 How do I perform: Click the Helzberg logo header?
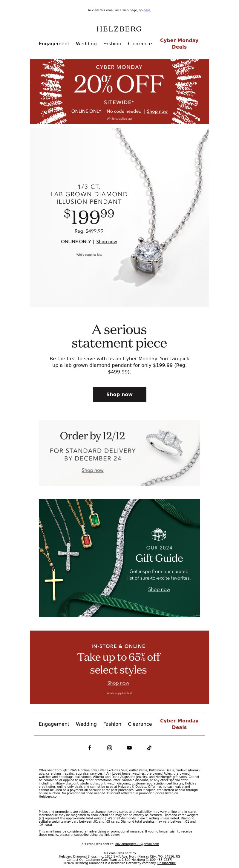119,29
